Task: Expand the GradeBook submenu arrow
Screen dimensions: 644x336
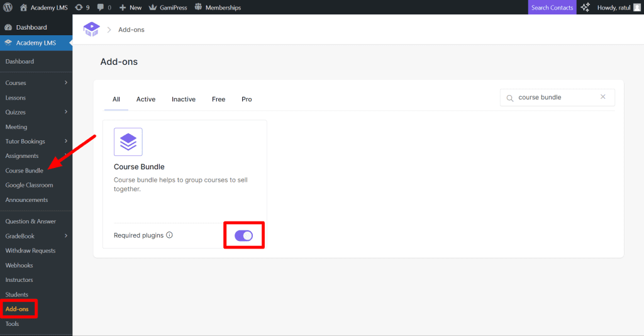Action: (x=66, y=236)
